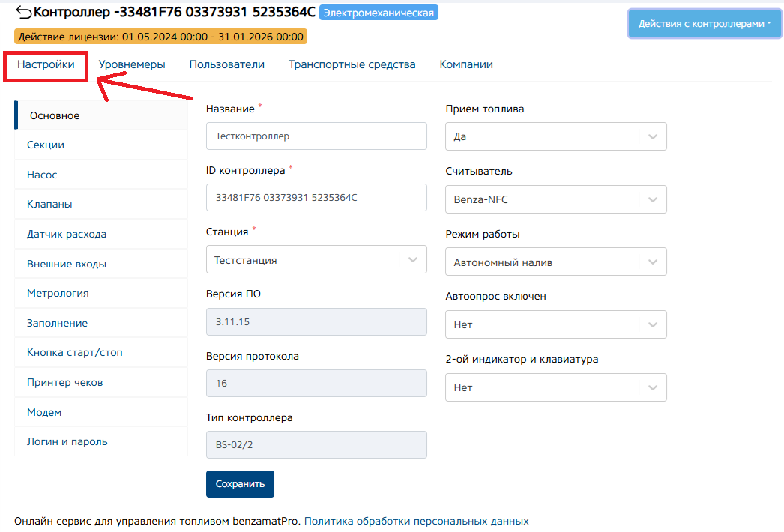Click the Название input field
Screen dimensions: 784x532
316,136
